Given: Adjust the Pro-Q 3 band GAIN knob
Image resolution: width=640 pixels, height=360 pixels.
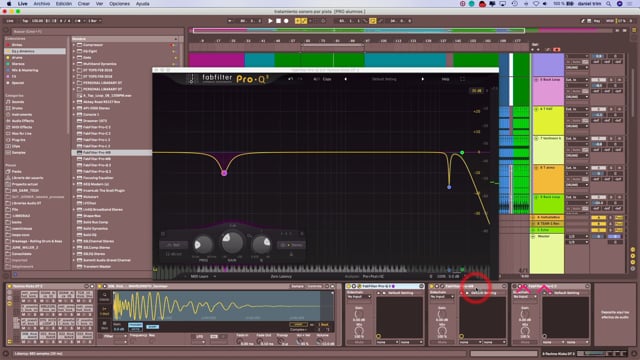Looking at the screenshot, I should click(232, 243).
